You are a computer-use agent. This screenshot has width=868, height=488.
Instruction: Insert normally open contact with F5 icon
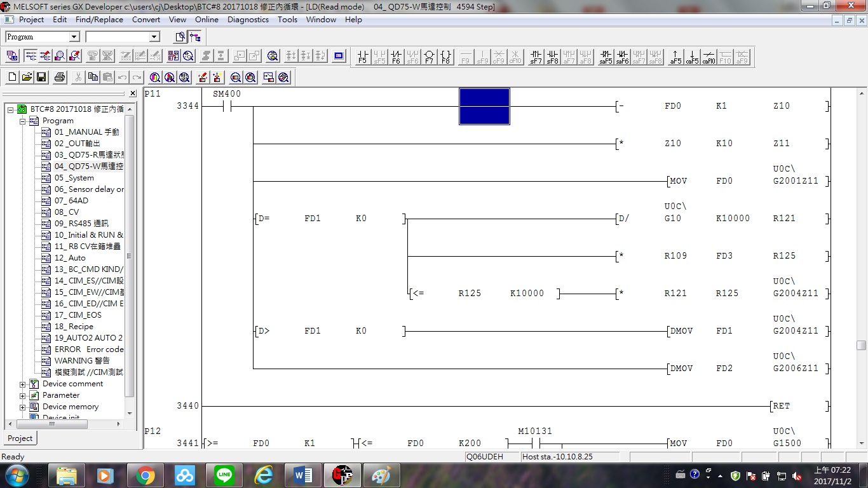pyautogui.click(x=363, y=57)
